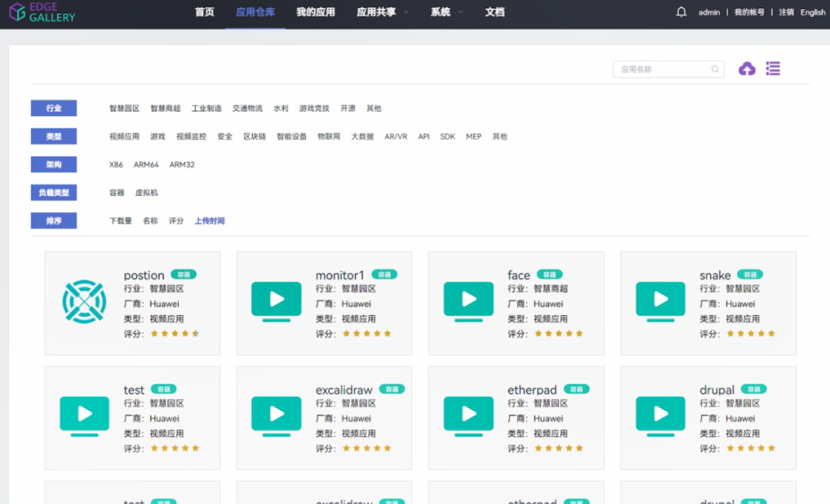The width and height of the screenshot is (830, 504).
Task: Open the drupal app title
Action: [x=717, y=390]
